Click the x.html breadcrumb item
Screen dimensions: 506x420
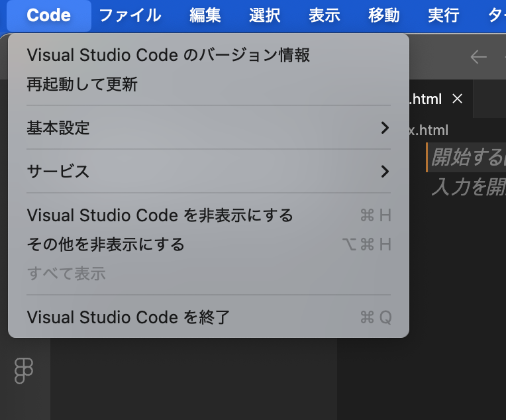429,130
